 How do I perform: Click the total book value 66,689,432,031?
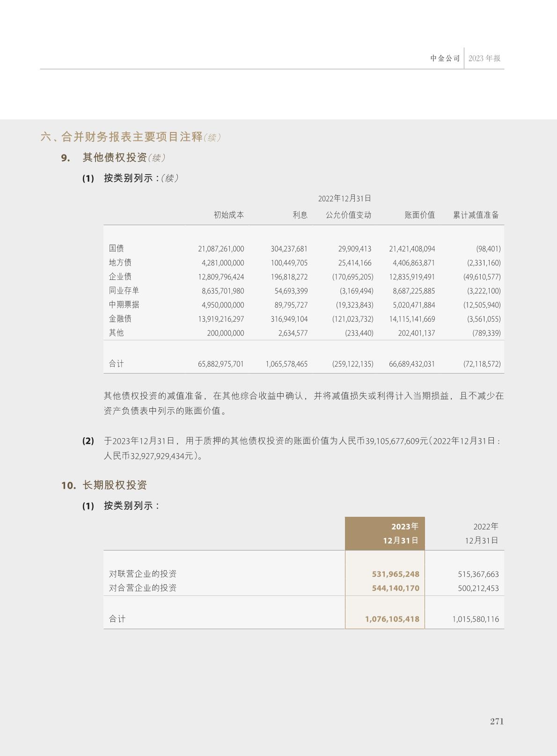412,364
